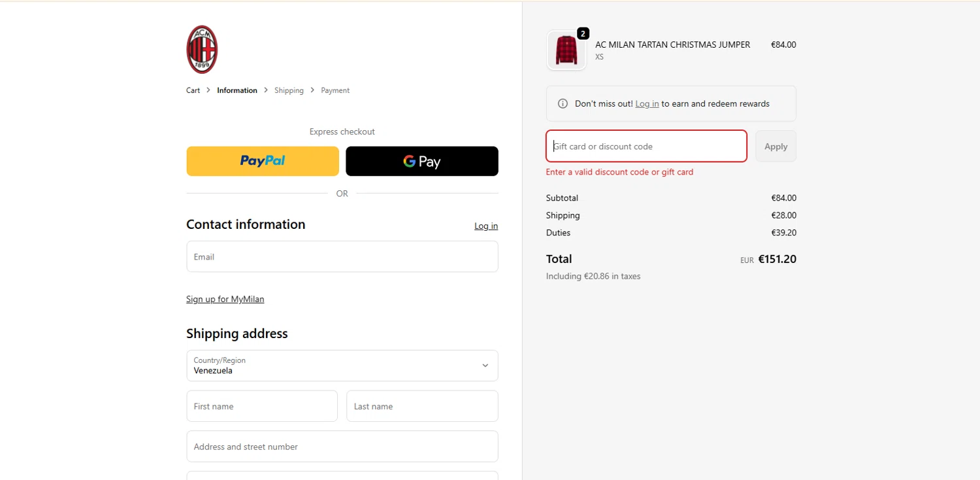Open the tartan jumper product thumbnail
This screenshot has width=980, height=480.
click(566, 50)
